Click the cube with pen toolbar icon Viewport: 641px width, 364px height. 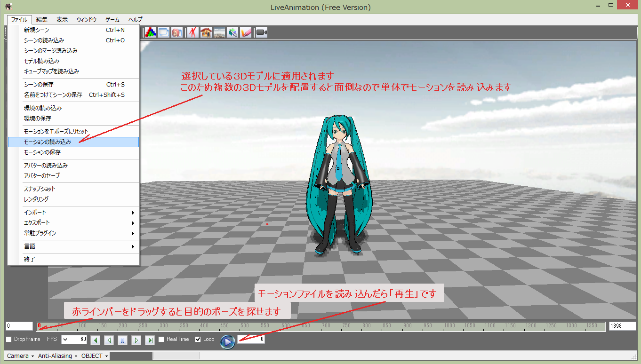pos(232,32)
